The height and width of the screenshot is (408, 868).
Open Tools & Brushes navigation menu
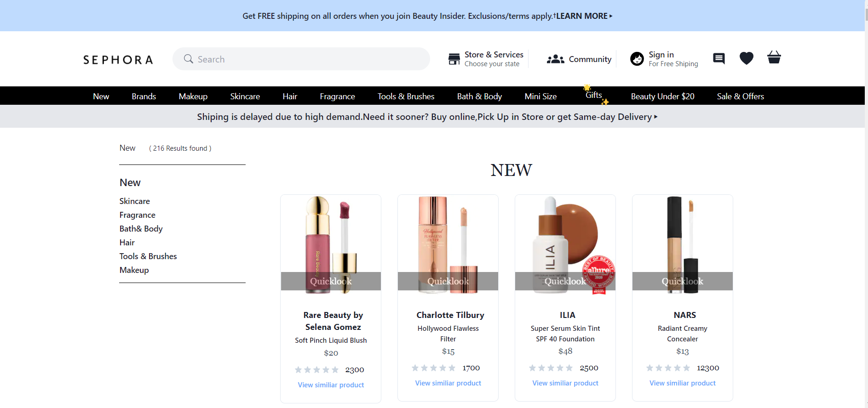tap(406, 96)
